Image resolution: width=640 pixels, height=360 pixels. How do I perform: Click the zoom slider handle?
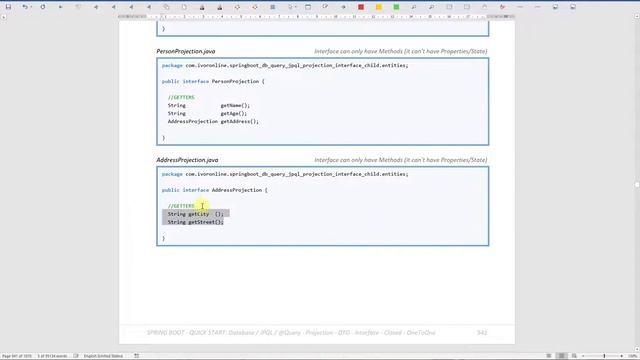point(604,356)
